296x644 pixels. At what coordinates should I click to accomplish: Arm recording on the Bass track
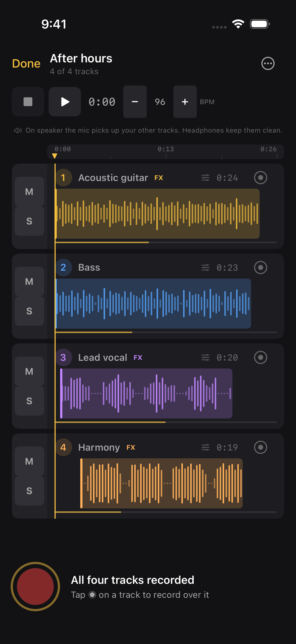260,267
